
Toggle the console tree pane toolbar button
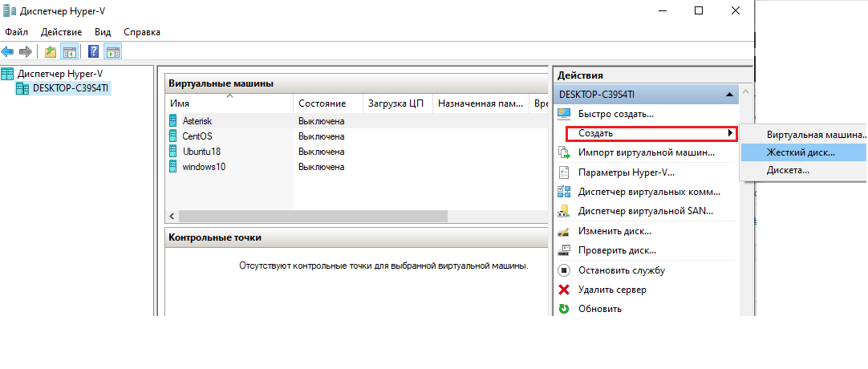pos(70,52)
